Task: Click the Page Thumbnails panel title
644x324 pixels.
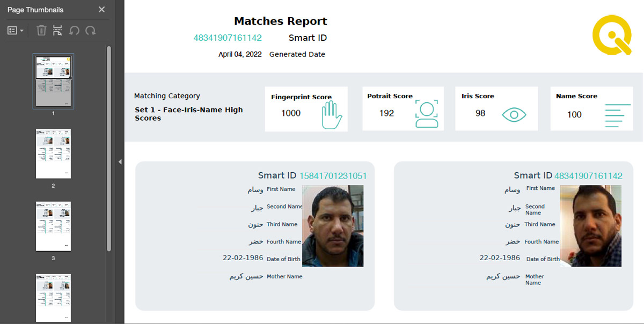Action: (x=35, y=10)
